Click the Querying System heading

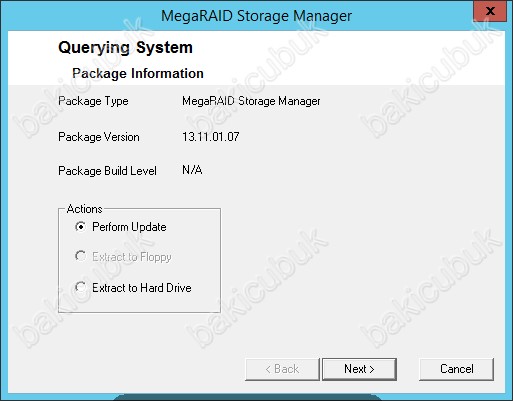[125, 48]
